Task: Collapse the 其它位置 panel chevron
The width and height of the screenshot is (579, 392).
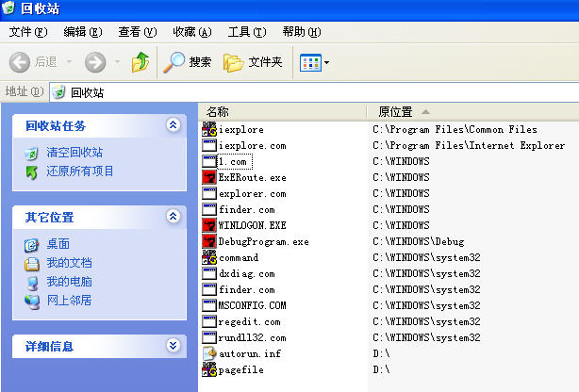Action: (x=174, y=217)
